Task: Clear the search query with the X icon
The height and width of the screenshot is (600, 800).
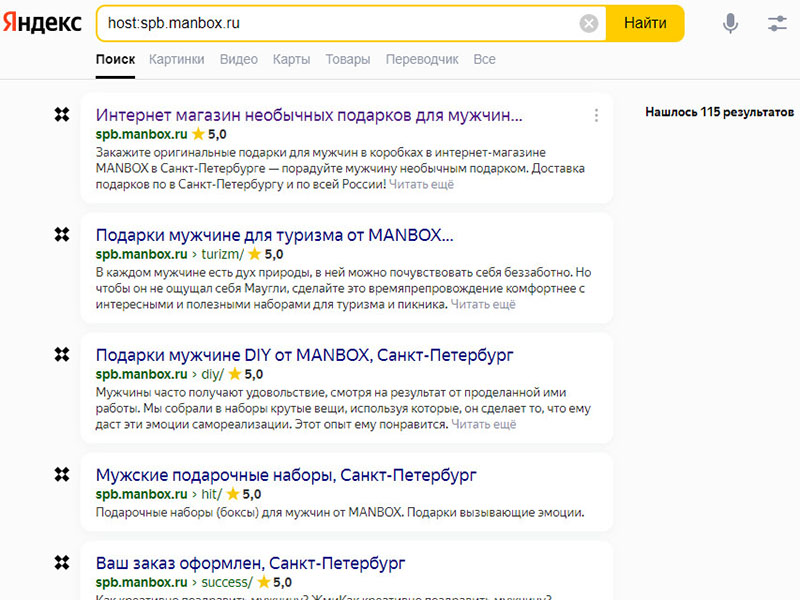Action: [589, 23]
